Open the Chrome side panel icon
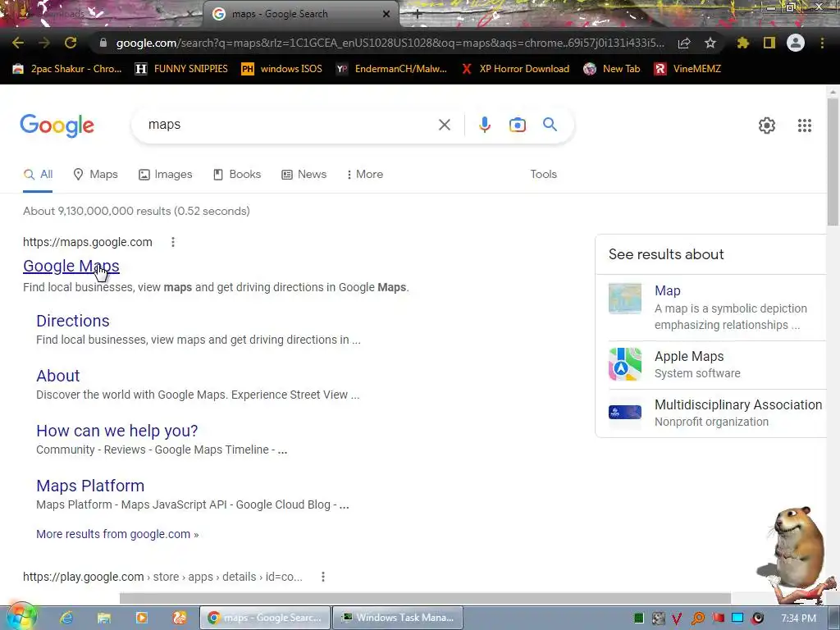This screenshot has width=840, height=630. (x=769, y=43)
